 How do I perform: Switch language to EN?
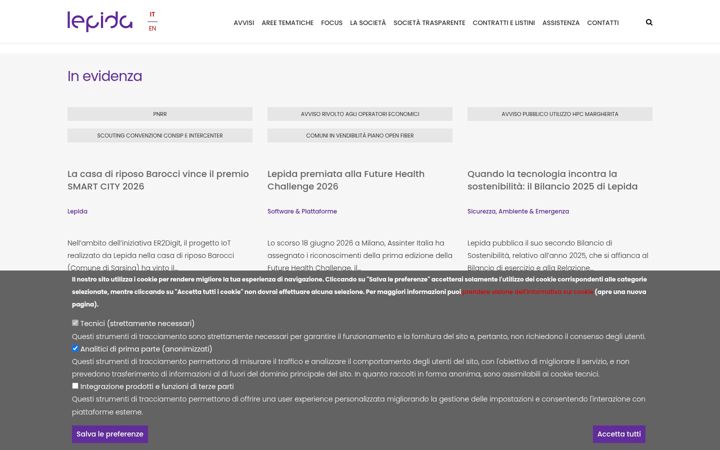[x=152, y=28]
